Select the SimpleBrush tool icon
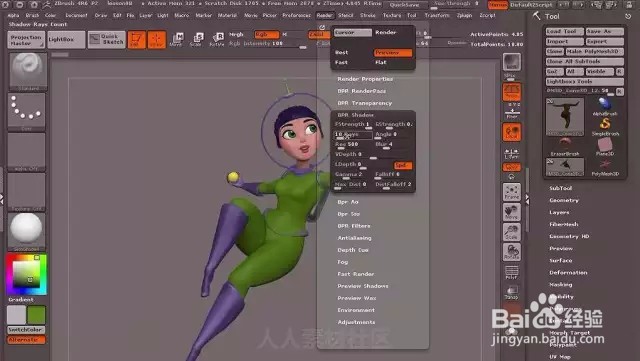640x361 pixels. click(604, 127)
